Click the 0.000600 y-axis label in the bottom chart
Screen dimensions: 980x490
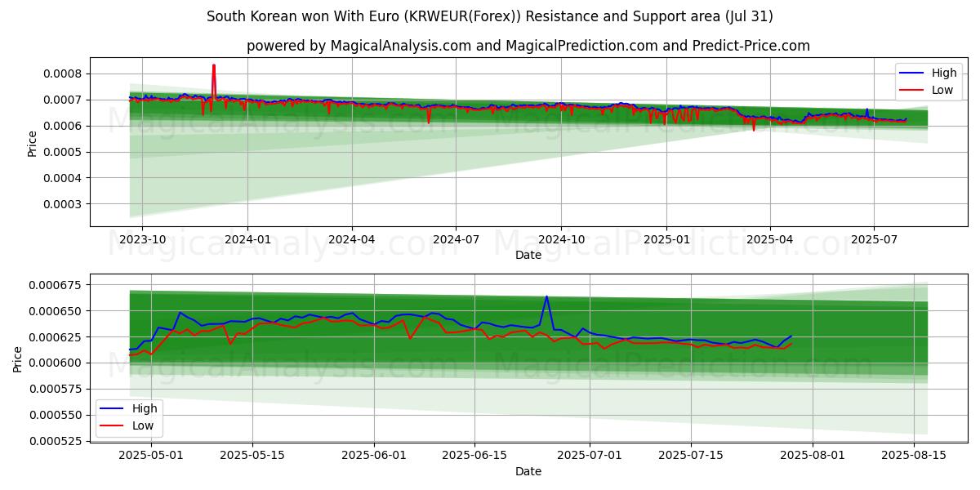click(x=55, y=363)
